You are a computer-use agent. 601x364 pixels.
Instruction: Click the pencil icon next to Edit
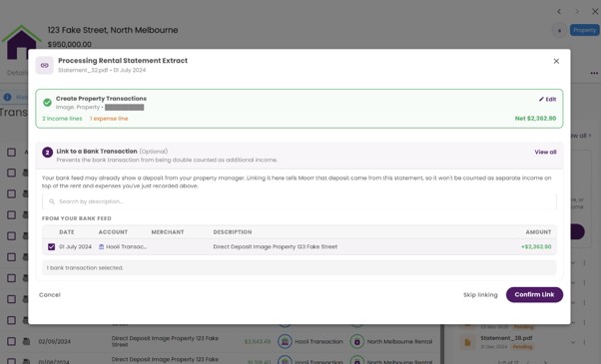(541, 99)
